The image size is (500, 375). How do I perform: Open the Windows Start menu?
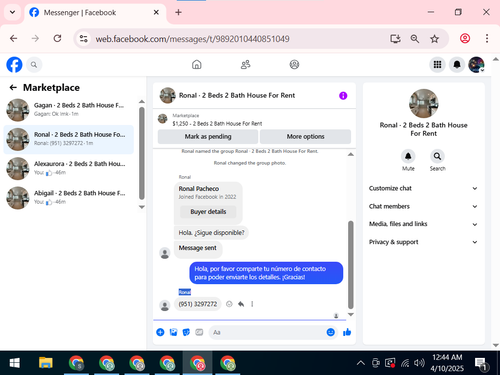[x=14, y=363]
